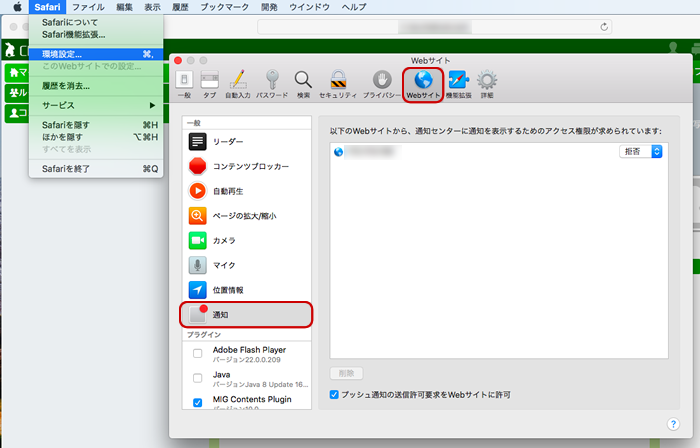The image size is (700, 448).
Task: Choose 履歴を消去… menu item
Action: (96, 86)
